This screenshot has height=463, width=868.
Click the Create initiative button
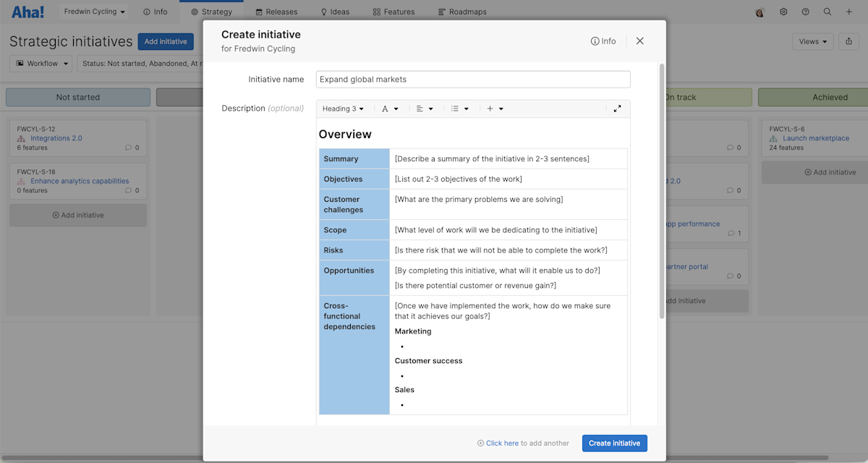tap(614, 443)
